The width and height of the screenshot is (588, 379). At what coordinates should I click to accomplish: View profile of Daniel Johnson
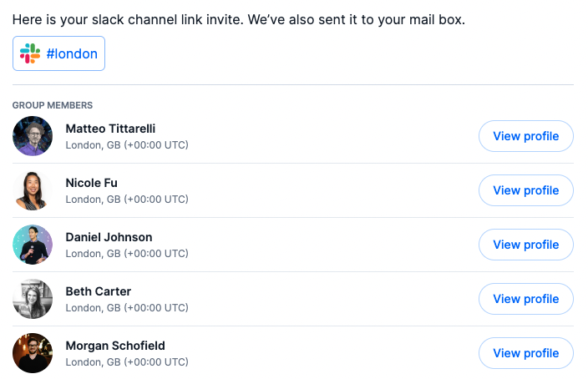coord(525,245)
